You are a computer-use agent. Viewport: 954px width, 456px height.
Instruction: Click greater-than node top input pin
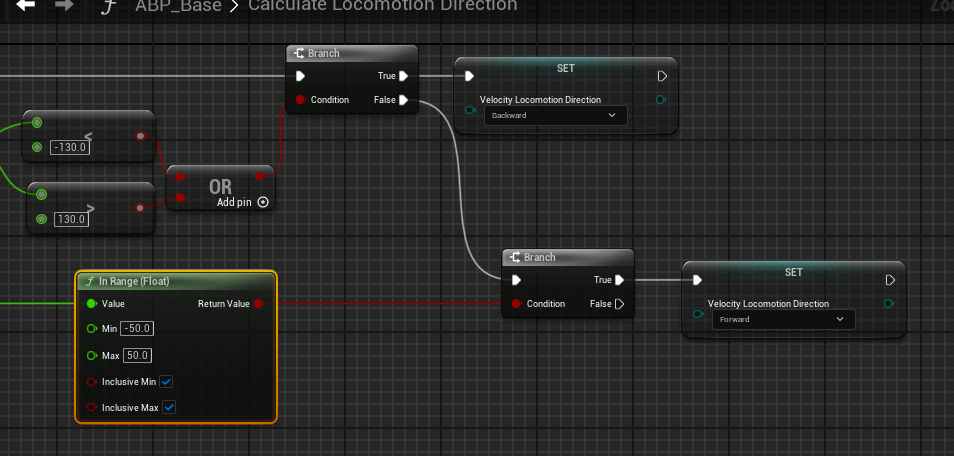41,195
